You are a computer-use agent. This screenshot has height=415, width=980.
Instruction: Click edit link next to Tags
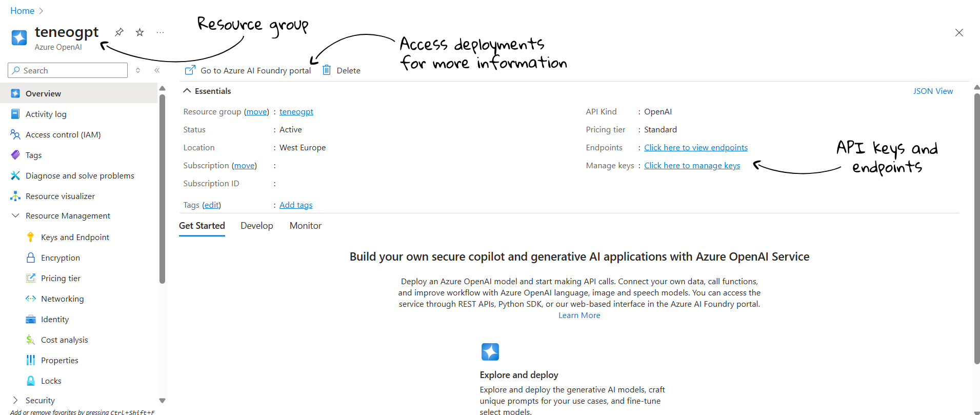pos(211,205)
